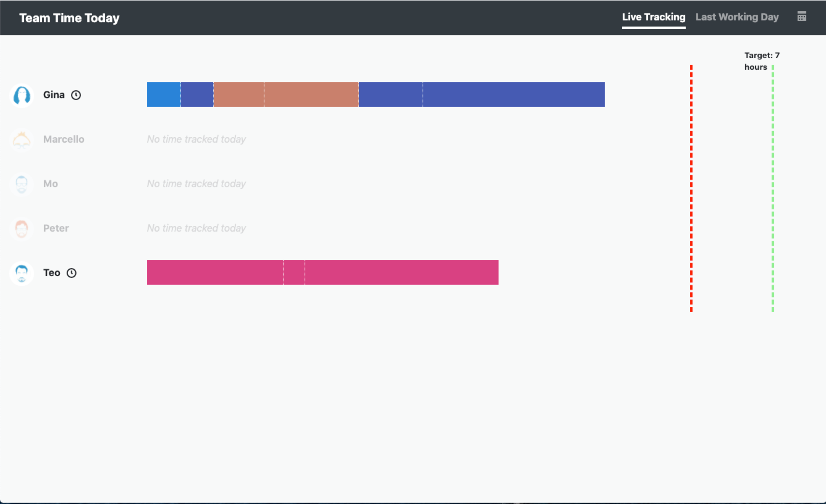The width and height of the screenshot is (826, 504).
Task: Click the clock icon beside Teo
Action: point(72,273)
